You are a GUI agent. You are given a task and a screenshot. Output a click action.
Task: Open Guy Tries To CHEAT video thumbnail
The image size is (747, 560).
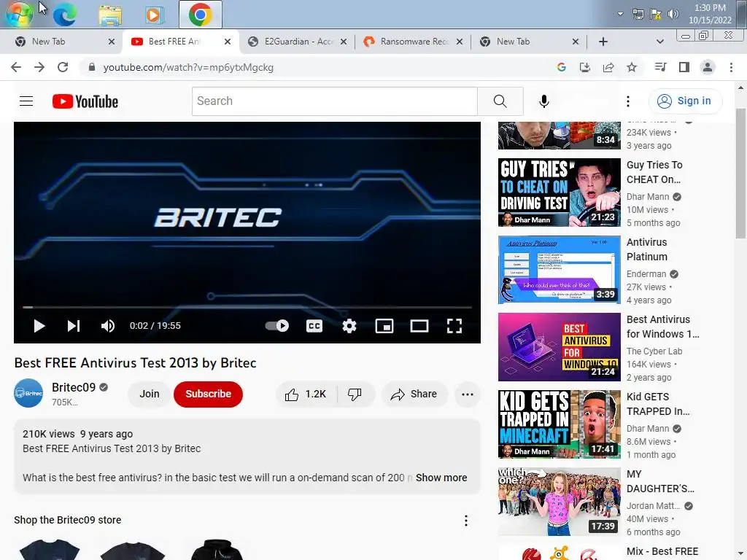(560, 192)
